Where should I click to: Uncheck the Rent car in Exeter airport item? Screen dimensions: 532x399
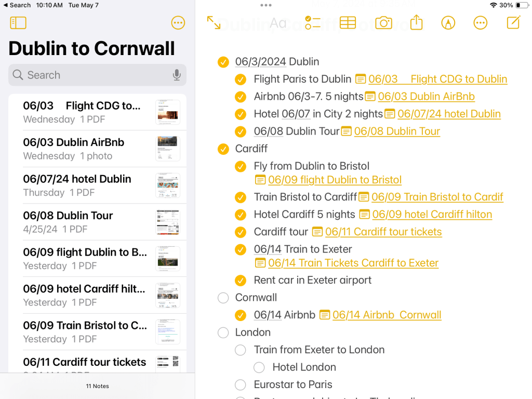pyautogui.click(x=240, y=281)
